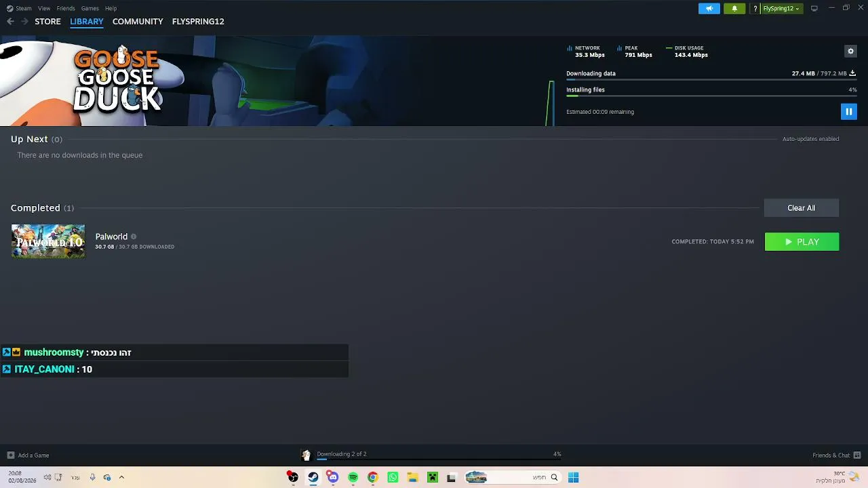Click the back navigation arrow

[x=10, y=22]
